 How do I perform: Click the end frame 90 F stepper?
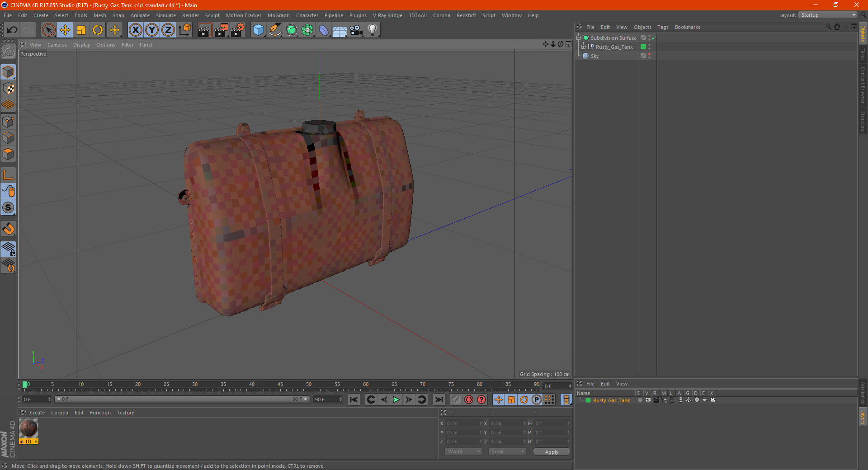(340, 399)
